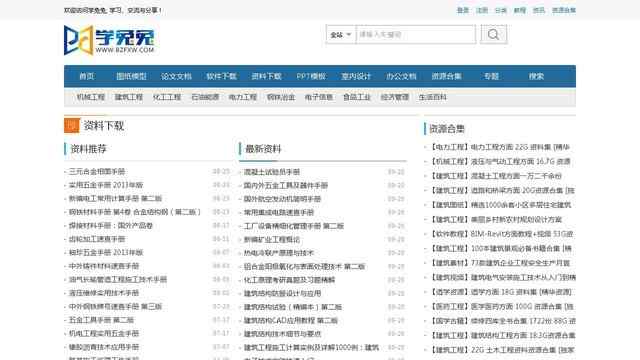Open 机电工程实用五金手册 item

coord(104,333)
